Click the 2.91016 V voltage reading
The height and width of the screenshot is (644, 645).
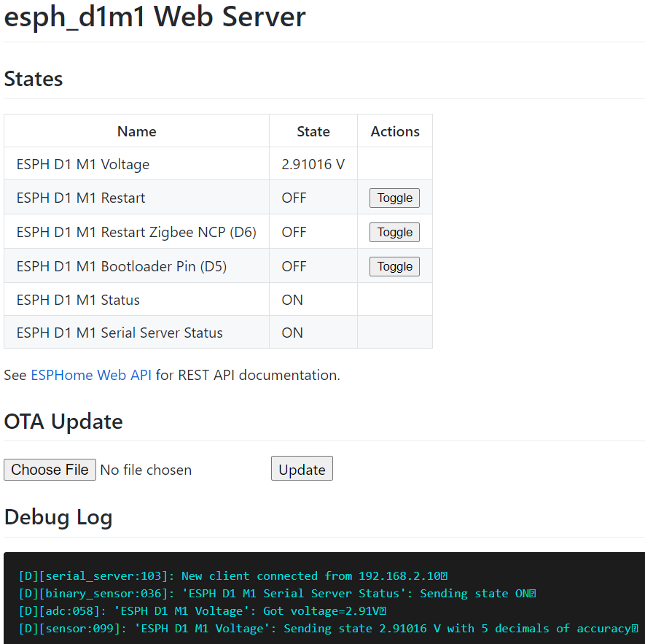(313, 164)
